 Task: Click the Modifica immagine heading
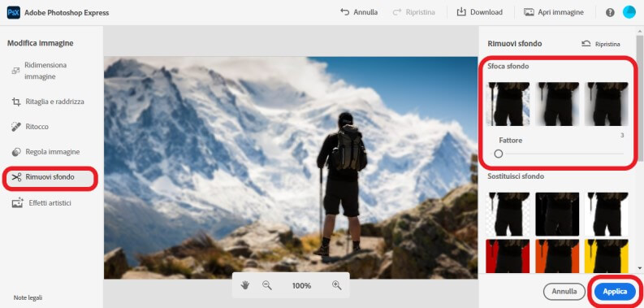click(x=41, y=43)
